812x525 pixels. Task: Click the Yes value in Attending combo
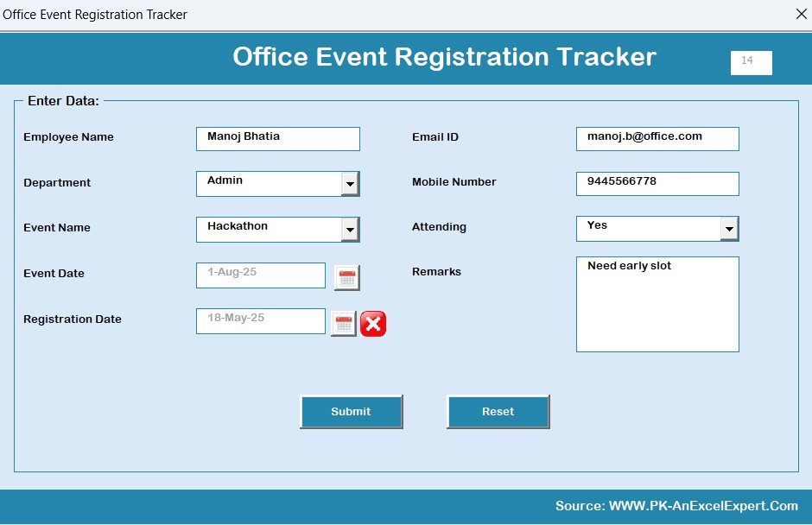(x=648, y=228)
